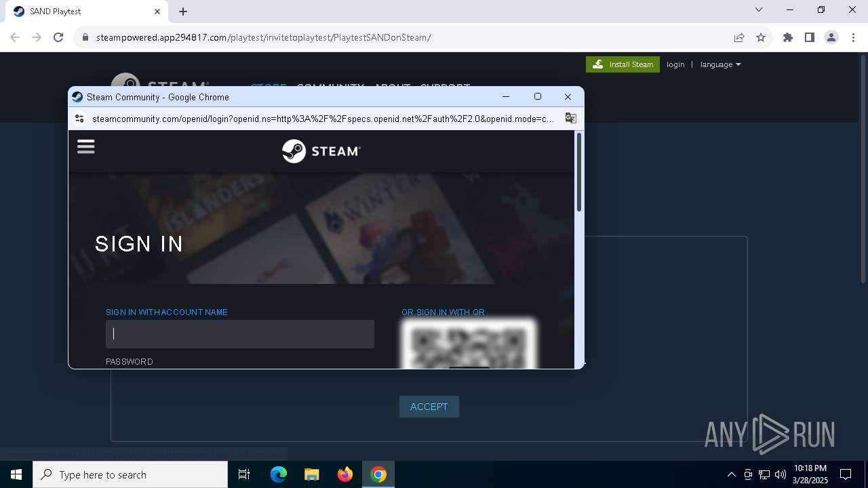Reload the SAND Playtest page
Screen dimensions: 868x488
point(58,37)
